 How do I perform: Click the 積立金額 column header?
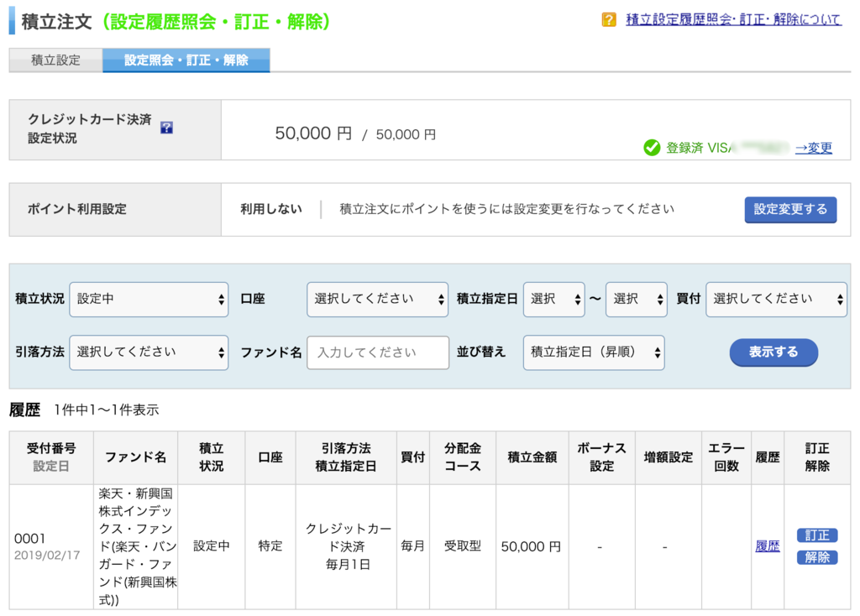(x=532, y=457)
